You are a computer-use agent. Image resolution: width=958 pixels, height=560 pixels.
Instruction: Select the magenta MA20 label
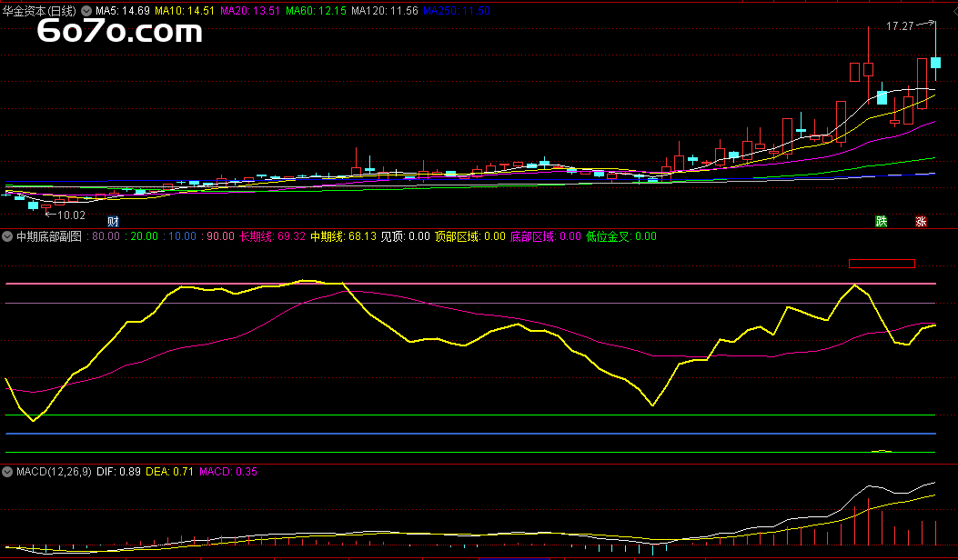[250, 11]
